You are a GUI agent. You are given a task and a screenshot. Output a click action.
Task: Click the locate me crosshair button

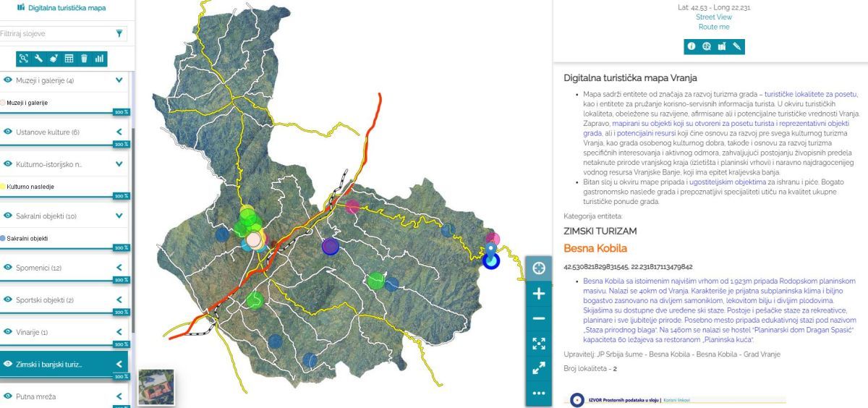pyautogui.click(x=538, y=268)
